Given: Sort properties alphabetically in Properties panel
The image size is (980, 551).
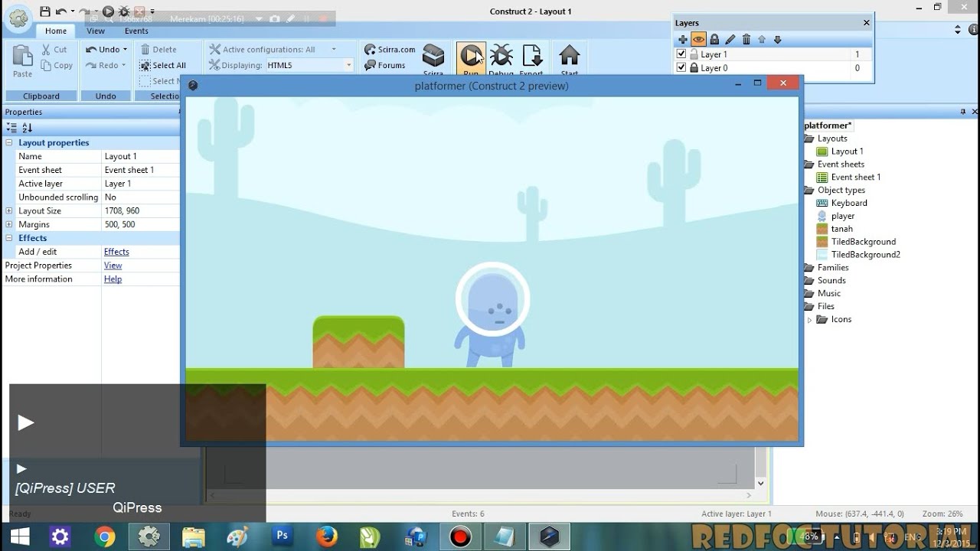Looking at the screenshot, I should [x=27, y=128].
